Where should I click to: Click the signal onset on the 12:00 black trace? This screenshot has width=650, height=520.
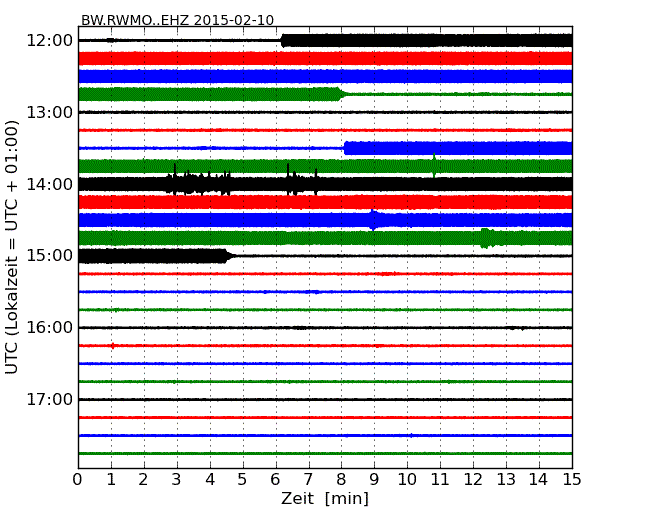click(283, 41)
